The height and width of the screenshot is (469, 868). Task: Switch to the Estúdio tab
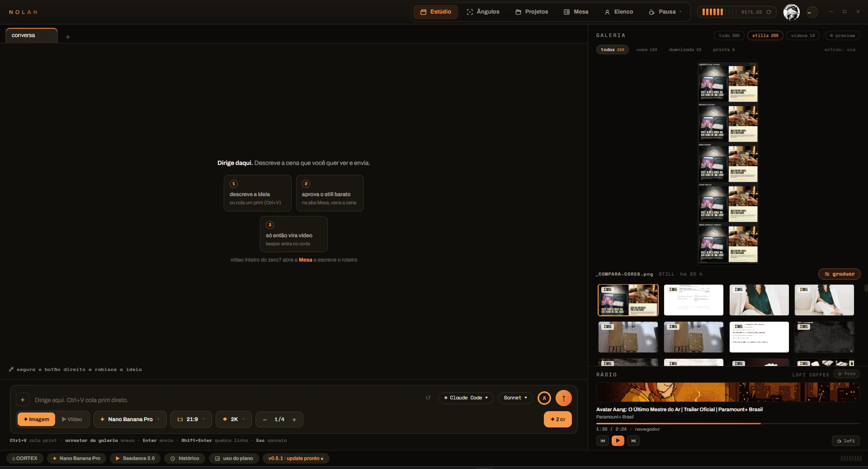(x=436, y=12)
